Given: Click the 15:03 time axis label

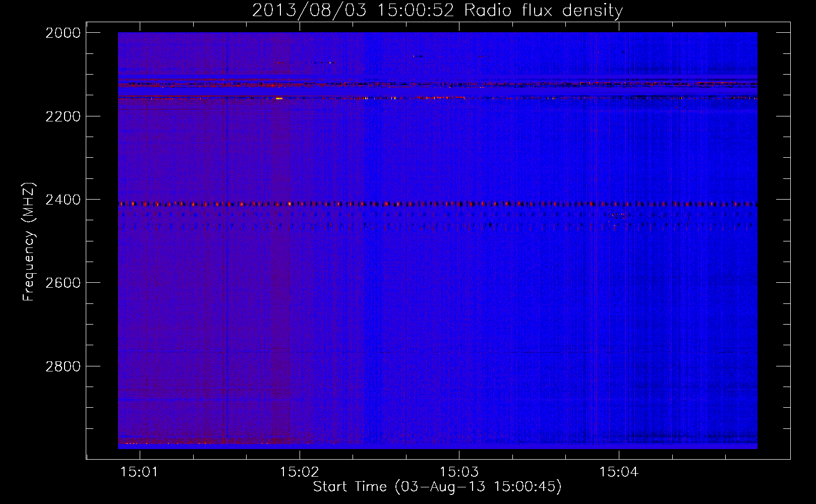Looking at the screenshot, I should tap(459, 472).
